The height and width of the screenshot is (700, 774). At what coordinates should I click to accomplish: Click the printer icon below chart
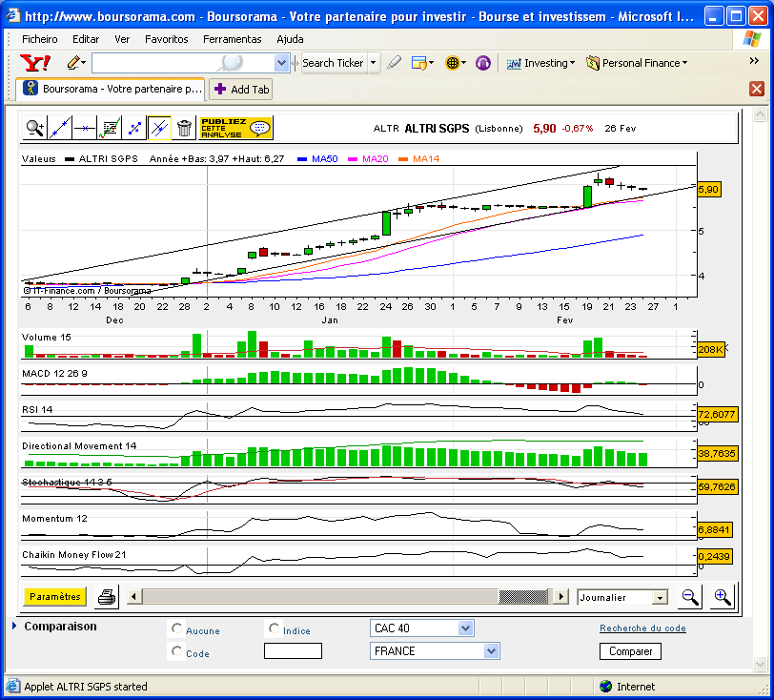tap(107, 597)
